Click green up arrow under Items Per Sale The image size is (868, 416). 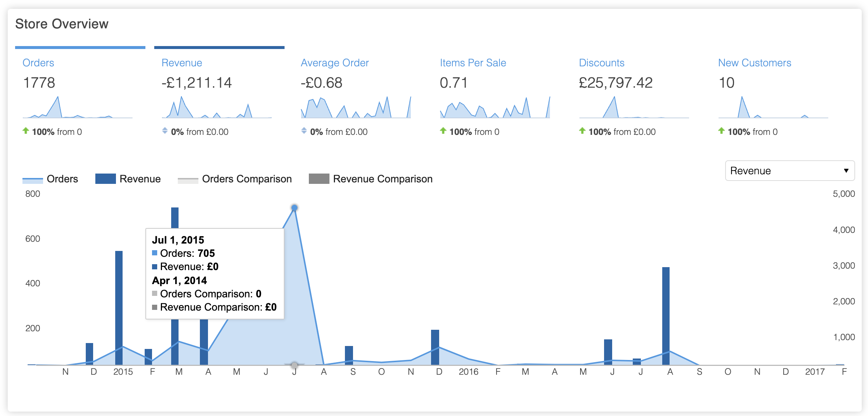click(443, 131)
